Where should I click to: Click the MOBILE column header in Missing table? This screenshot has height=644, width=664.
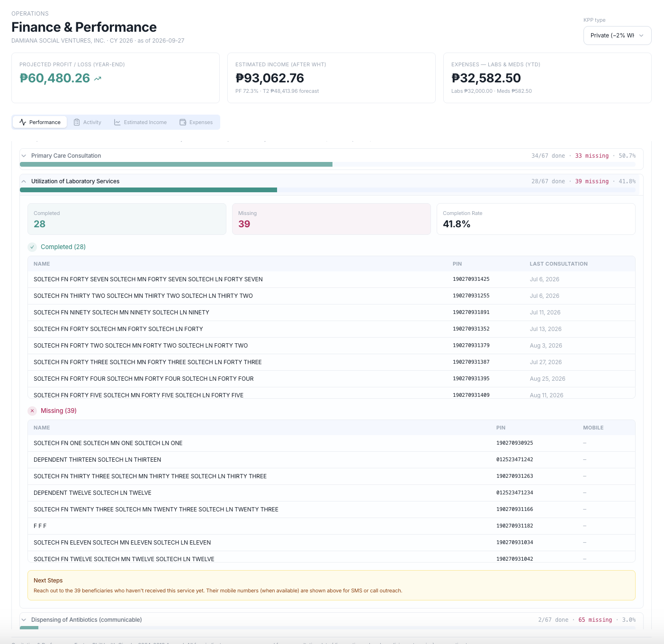click(x=593, y=428)
